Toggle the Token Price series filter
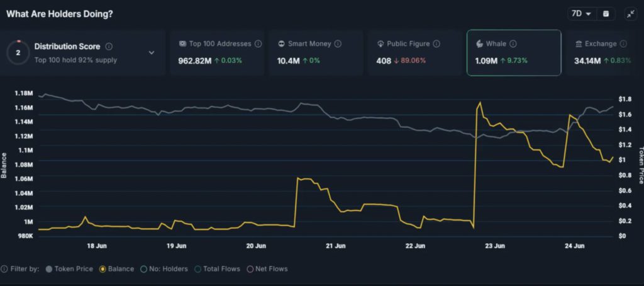644x286 pixels. coord(69,269)
